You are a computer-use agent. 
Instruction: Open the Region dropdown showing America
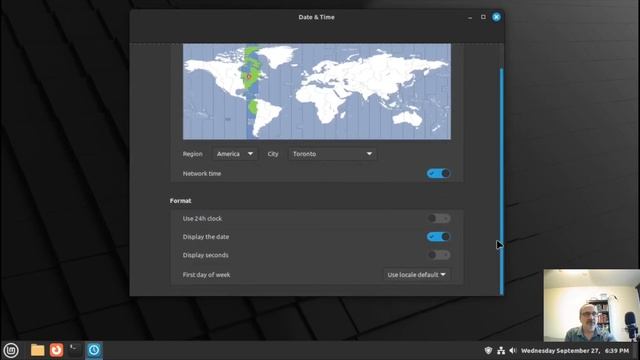pyautogui.click(x=235, y=154)
